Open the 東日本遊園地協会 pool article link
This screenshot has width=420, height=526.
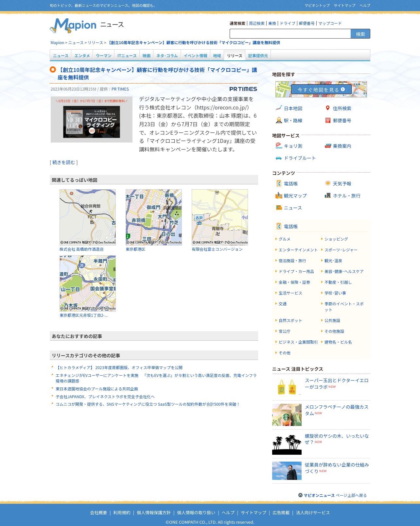click(97, 389)
